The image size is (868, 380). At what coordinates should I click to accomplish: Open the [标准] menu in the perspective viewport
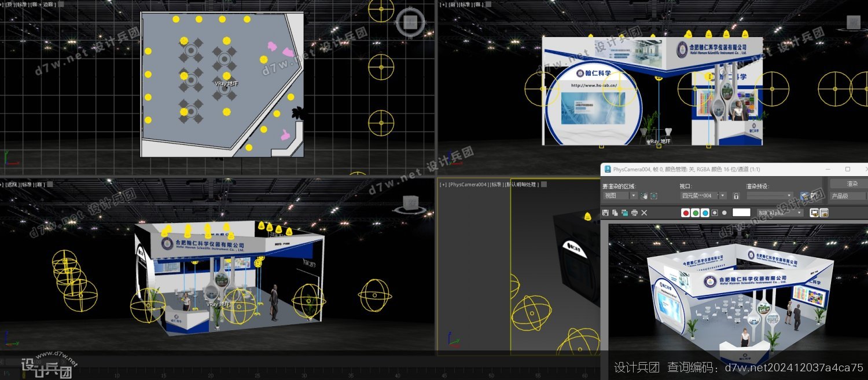click(x=27, y=184)
